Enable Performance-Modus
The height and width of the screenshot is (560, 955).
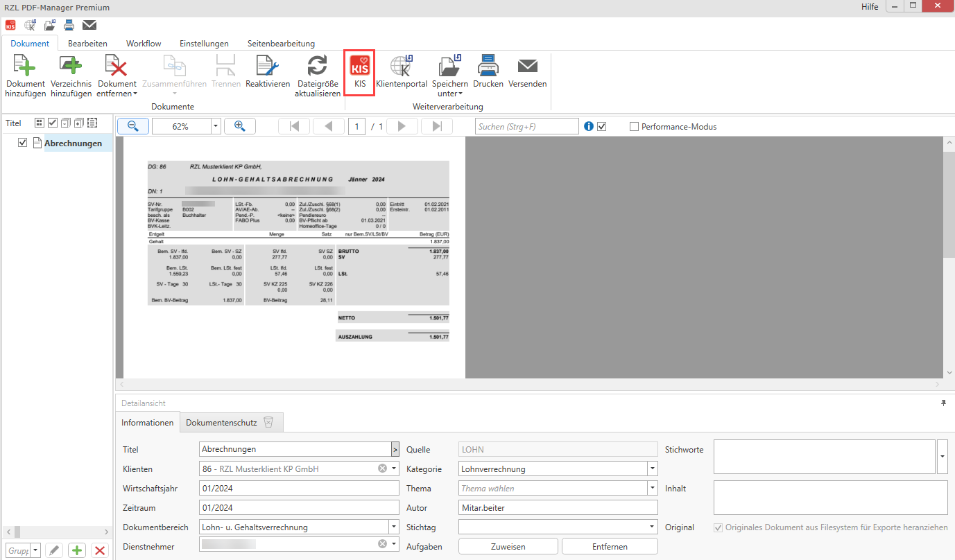(633, 126)
